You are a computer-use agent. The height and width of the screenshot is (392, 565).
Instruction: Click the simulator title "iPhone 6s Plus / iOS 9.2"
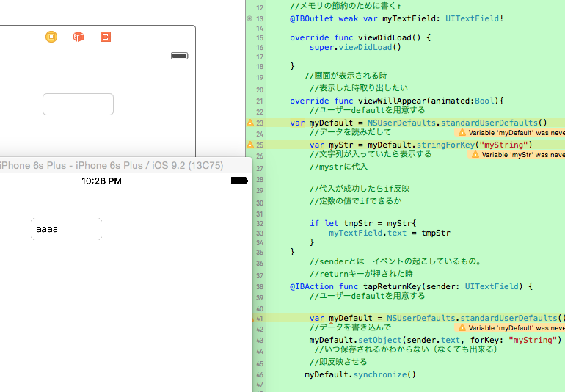(x=112, y=165)
